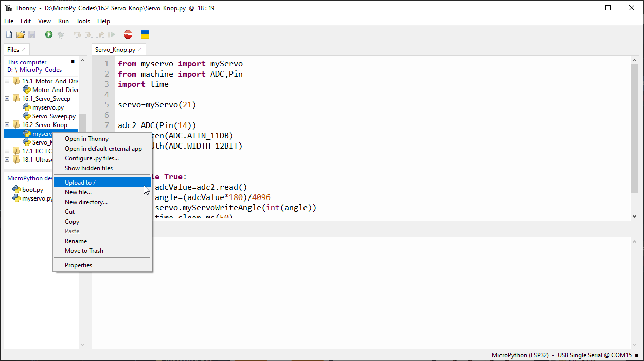This screenshot has width=644, height=361.
Task: Run current script with green play icon
Action: [48, 34]
